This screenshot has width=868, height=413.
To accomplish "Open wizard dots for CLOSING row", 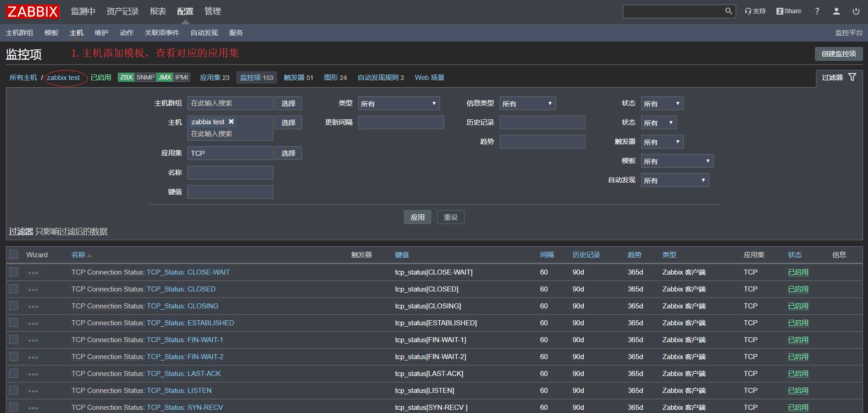I will point(33,307).
